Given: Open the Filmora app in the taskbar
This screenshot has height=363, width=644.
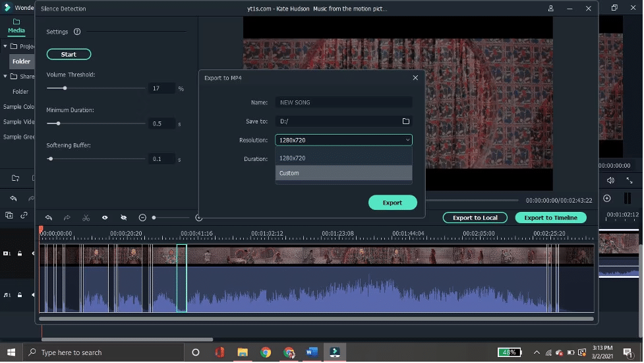Looking at the screenshot, I should point(335,352).
